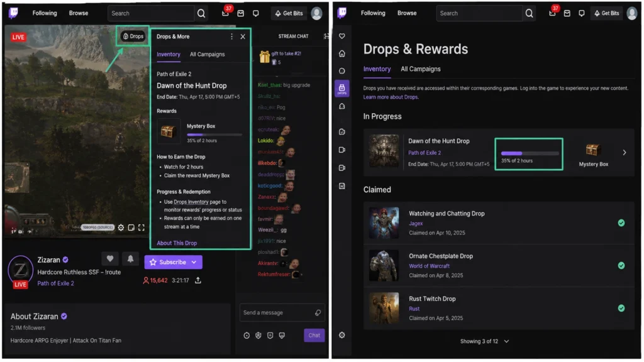
Task: Open the envelope inbox icon in left window
Action: click(x=241, y=13)
